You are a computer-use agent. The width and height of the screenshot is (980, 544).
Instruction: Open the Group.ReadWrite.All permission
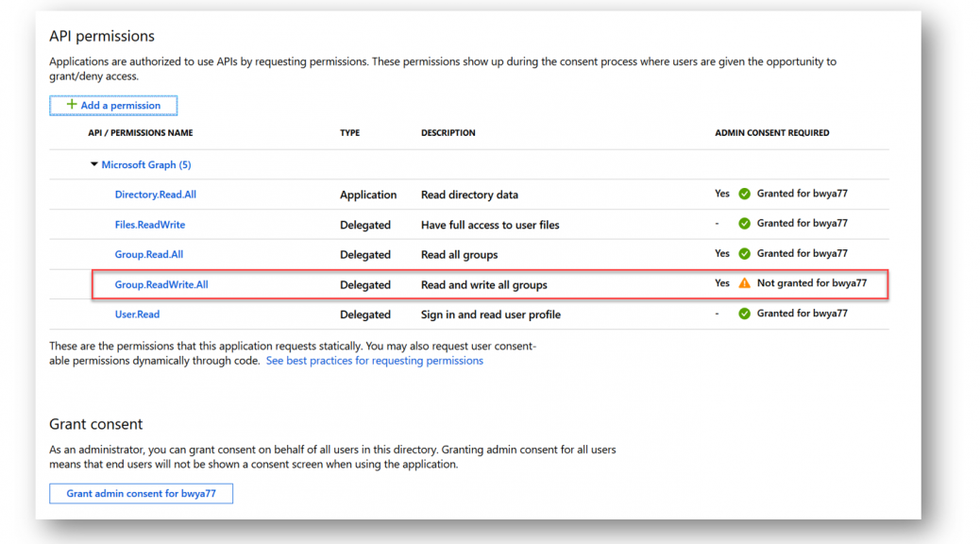click(161, 284)
